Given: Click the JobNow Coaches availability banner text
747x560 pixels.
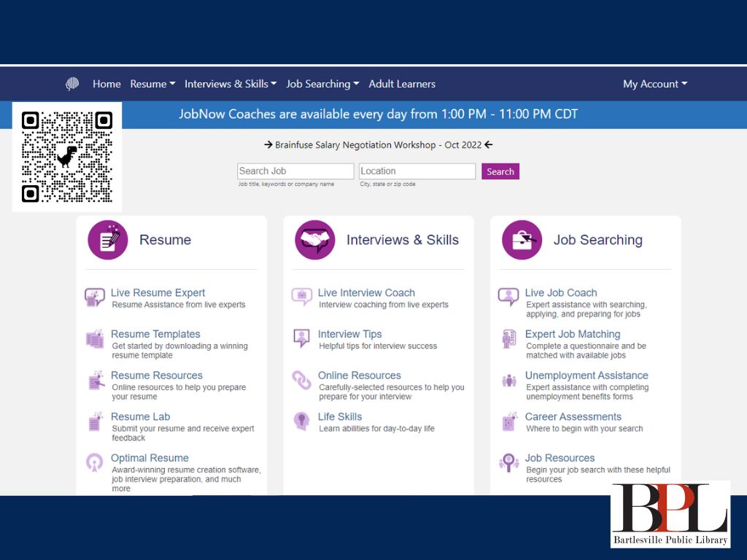Looking at the screenshot, I should pyautogui.click(x=379, y=114).
